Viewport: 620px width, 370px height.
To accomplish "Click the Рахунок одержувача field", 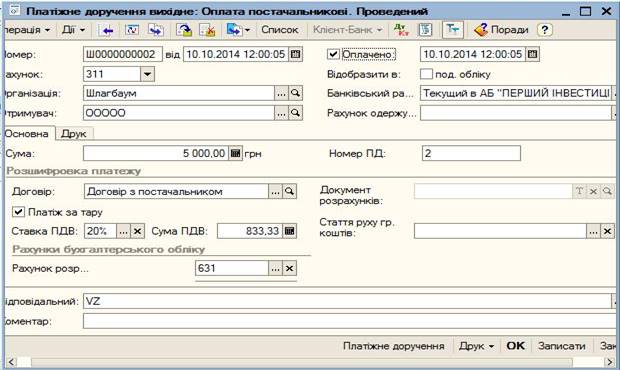I will click(x=516, y=113).
